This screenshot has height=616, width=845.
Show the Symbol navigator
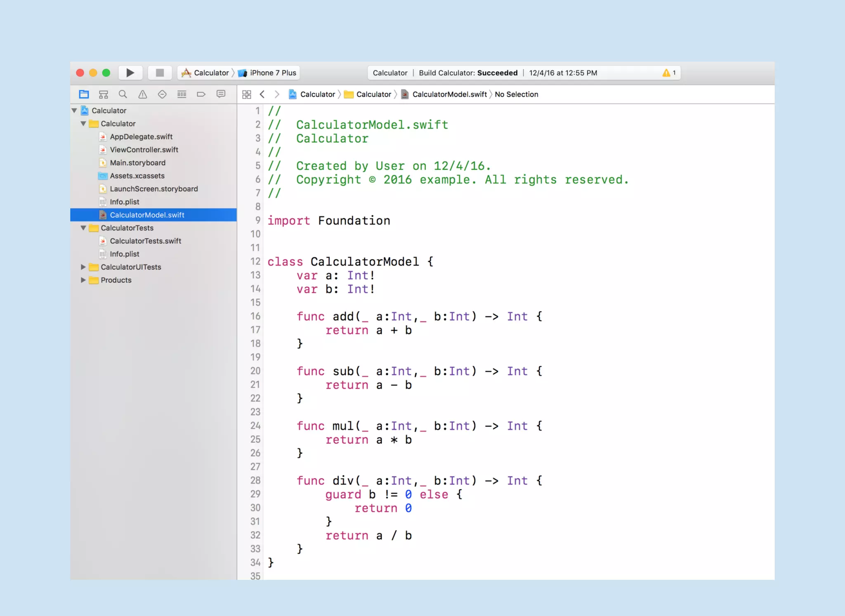pos(104,94)
